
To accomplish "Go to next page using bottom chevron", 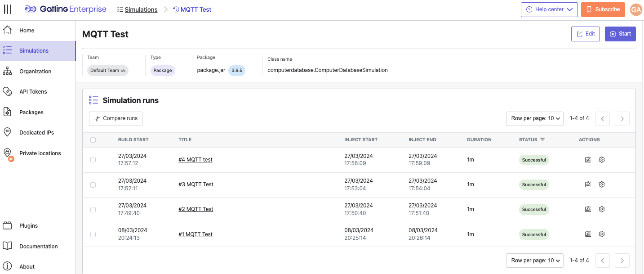I will 622,261.
